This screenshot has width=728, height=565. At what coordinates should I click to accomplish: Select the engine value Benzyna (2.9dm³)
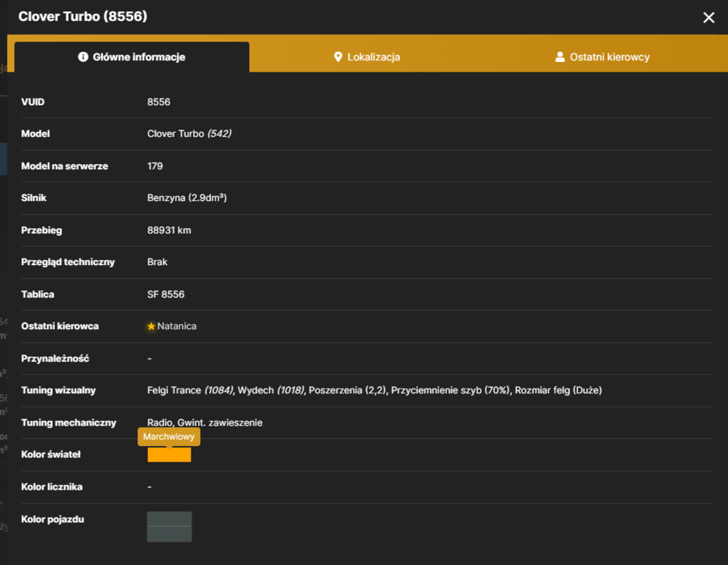(187, 198)
